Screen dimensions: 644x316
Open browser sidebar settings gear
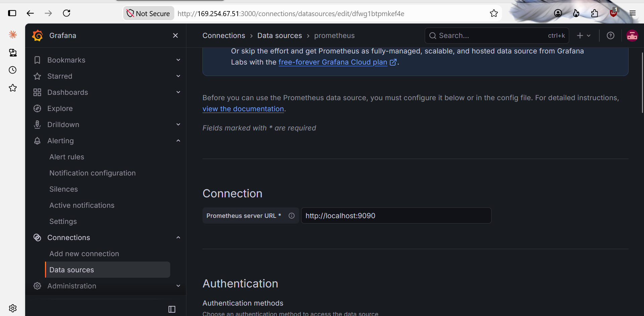[13, 308]
